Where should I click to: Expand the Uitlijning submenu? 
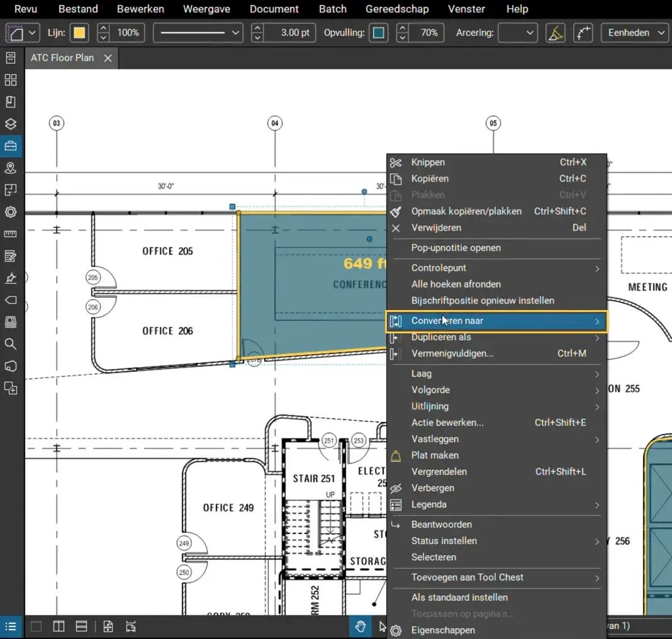point(496,406)
